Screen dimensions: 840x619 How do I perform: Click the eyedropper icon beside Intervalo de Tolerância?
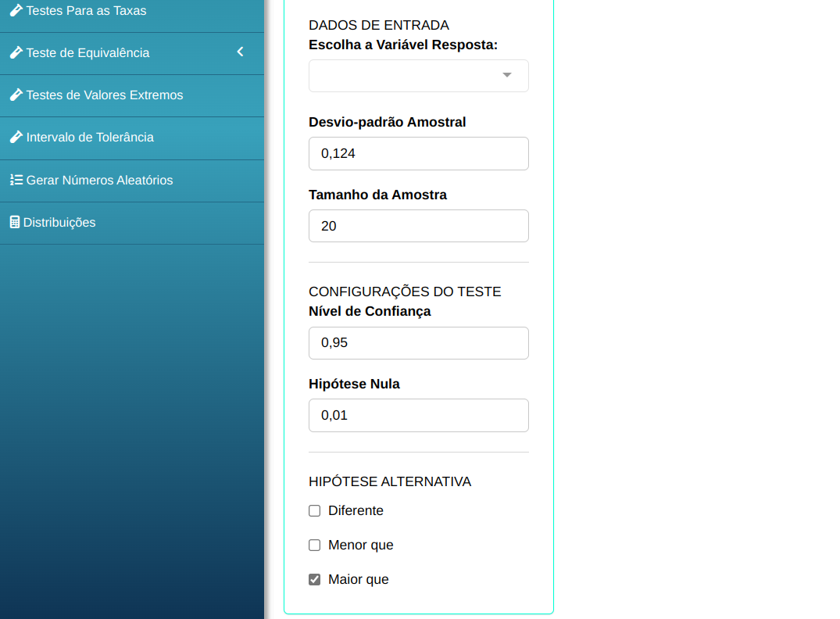pyautogui.click(x=16, y=138)
